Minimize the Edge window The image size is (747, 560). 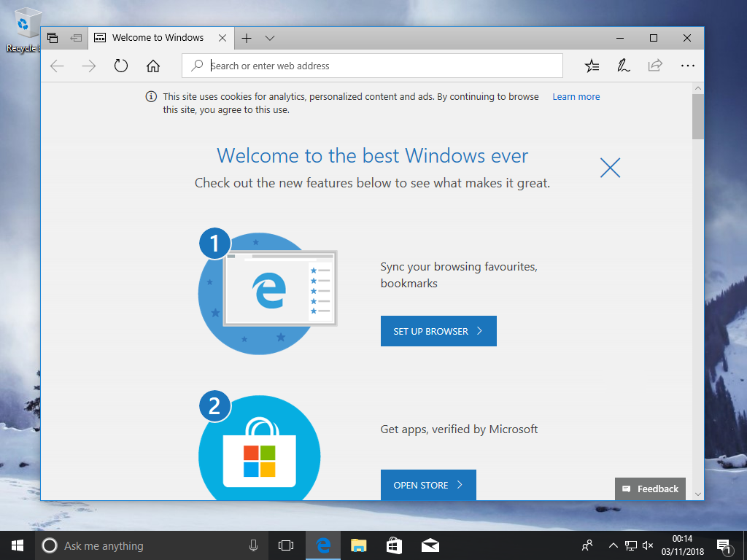tap(620, 38)
